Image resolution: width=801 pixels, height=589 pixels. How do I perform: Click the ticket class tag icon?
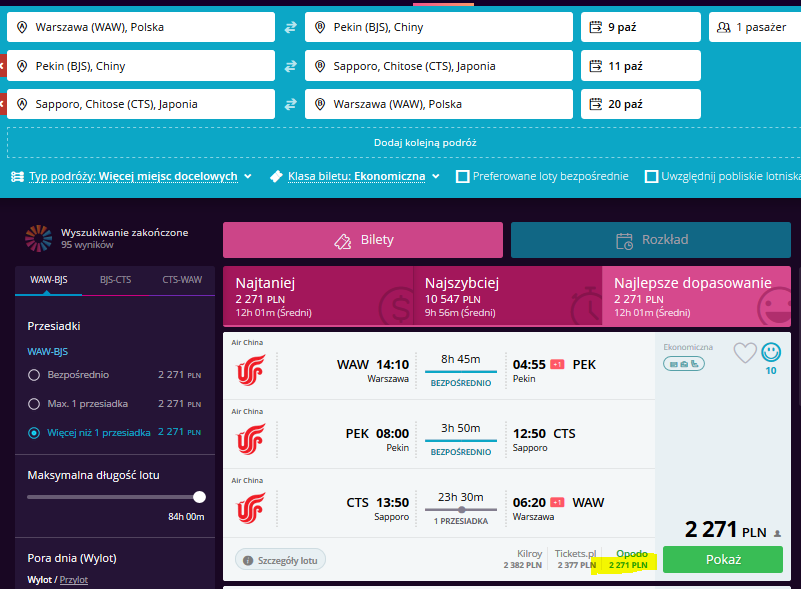(x=276, y=176)
